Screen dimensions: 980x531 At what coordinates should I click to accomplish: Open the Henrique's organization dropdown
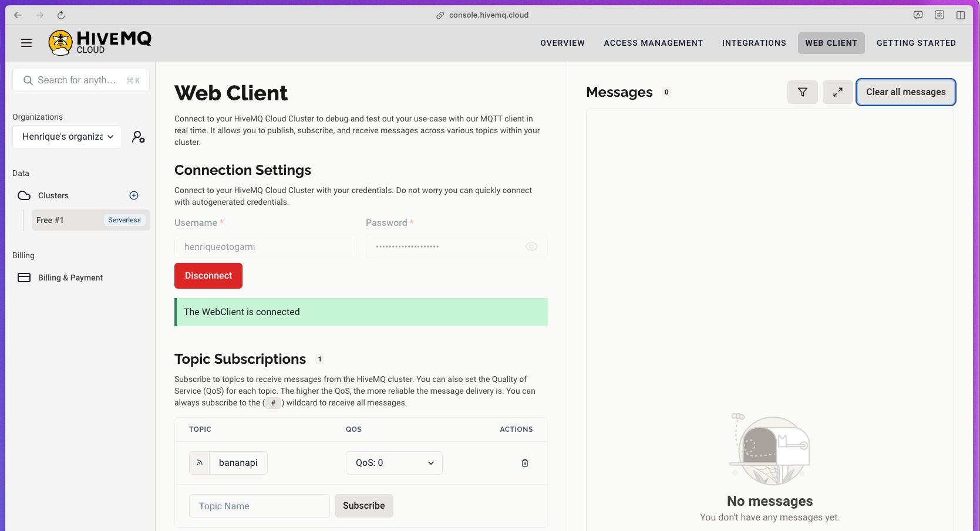click(67, 137)
